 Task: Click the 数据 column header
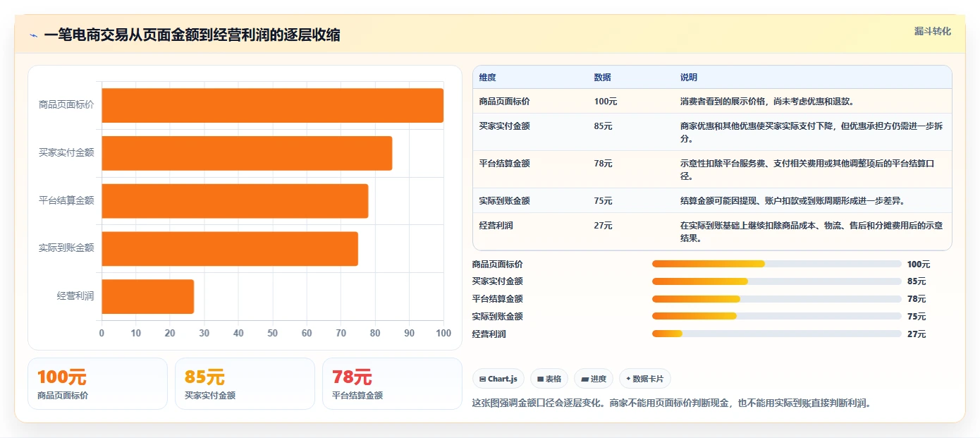pos(602,78)
